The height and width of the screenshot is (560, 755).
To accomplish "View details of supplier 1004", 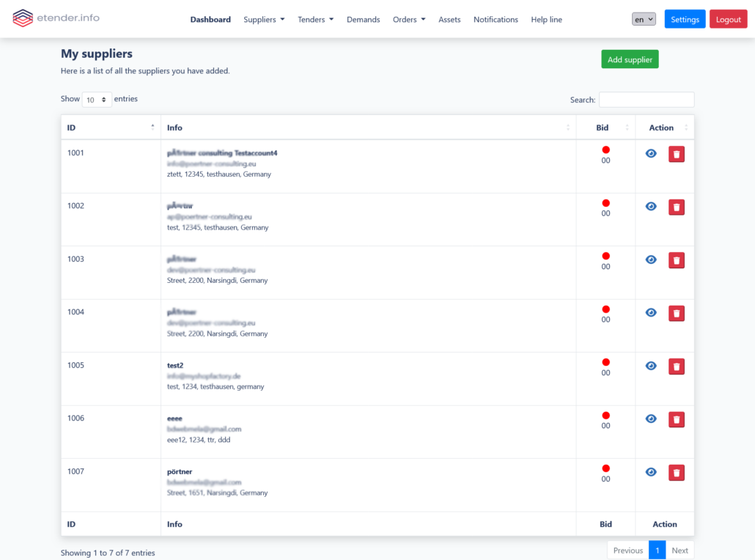I will [x=651, y=313].
